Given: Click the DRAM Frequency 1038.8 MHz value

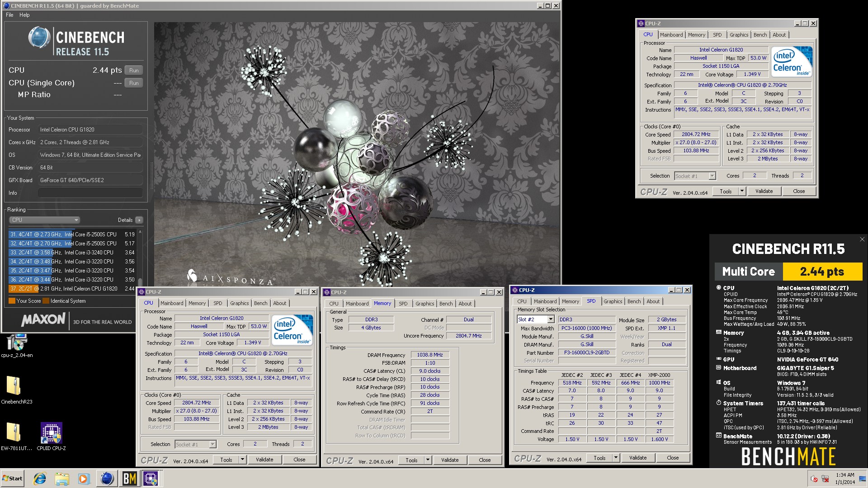Looking at the screenshot, I should [430, 355].
